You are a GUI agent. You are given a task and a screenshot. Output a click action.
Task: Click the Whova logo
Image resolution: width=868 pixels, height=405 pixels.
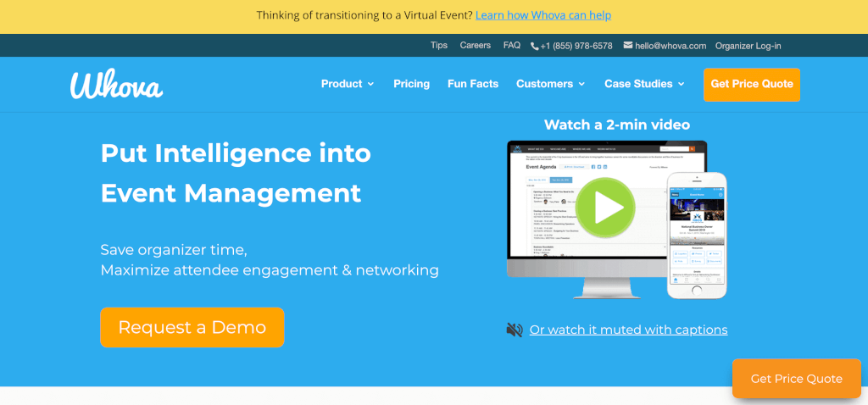(x=116, y=85)
